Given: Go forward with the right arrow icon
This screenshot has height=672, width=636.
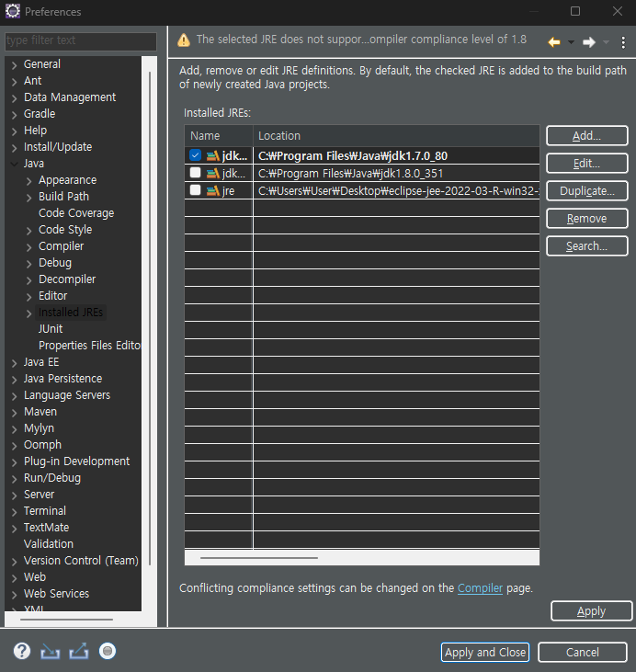Looking at the screenshot, I should 589,42.
